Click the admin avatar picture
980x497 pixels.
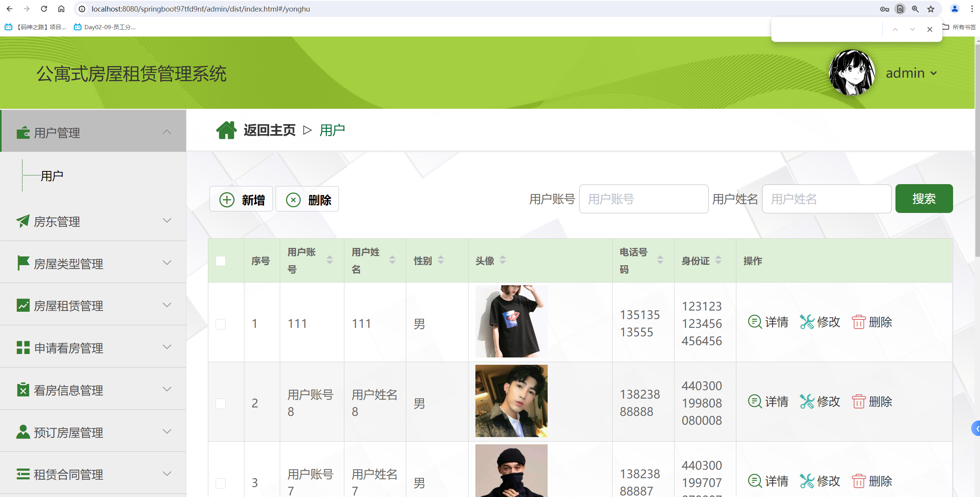(852, 73)
